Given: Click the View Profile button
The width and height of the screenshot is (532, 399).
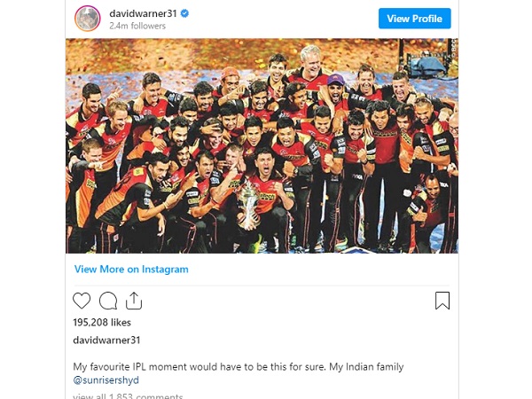Looking at the screenshot, I should pos(415,19).
